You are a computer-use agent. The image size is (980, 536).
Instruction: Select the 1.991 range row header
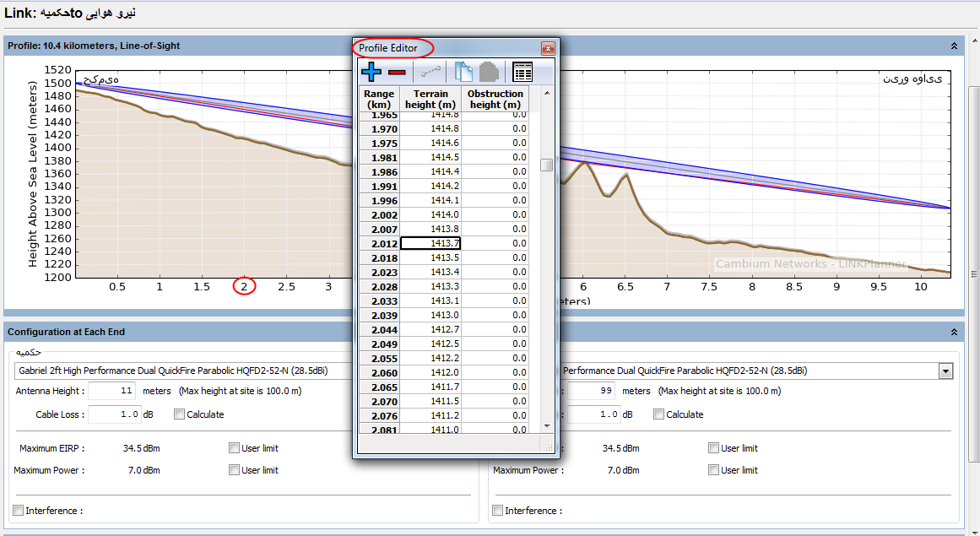379,187
